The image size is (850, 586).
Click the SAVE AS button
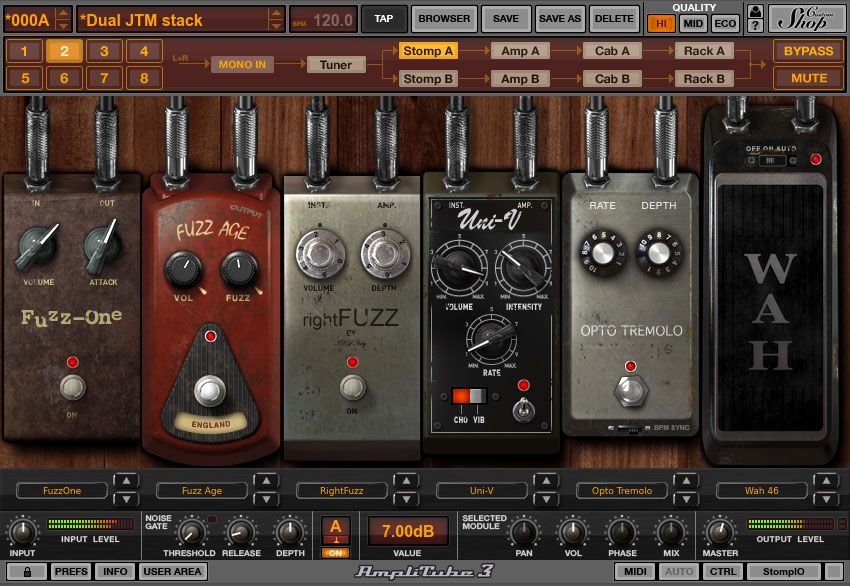coord(559,19)
